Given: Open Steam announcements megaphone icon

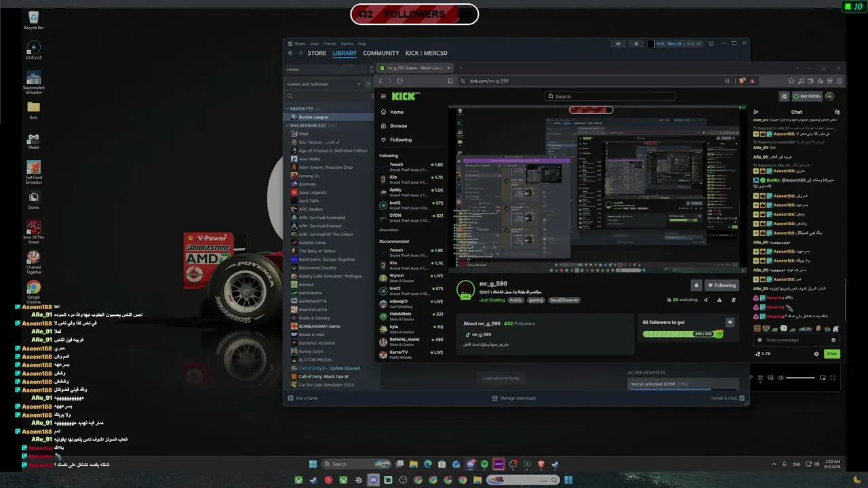Looking at the screenshot, I should coord(618,44).
